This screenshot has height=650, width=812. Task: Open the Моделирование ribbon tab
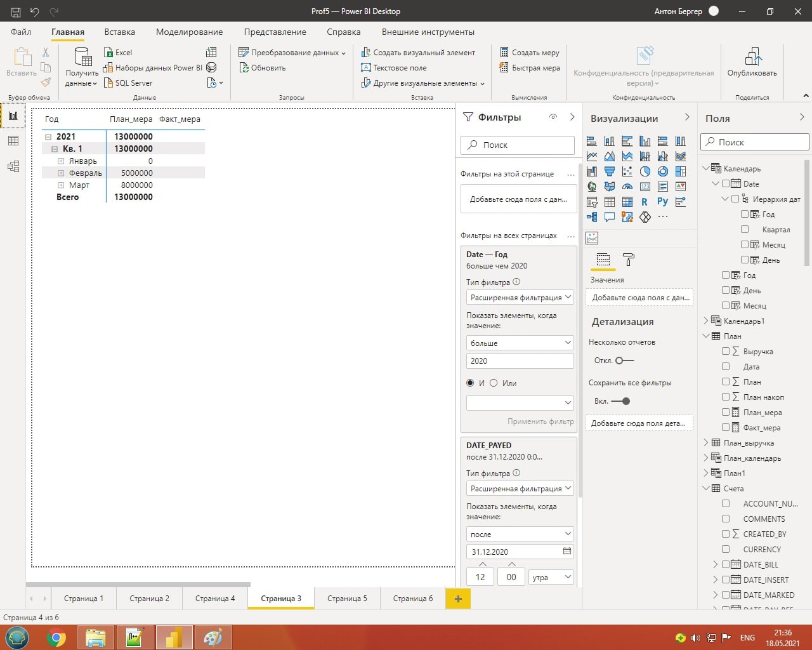coord(189,32)
